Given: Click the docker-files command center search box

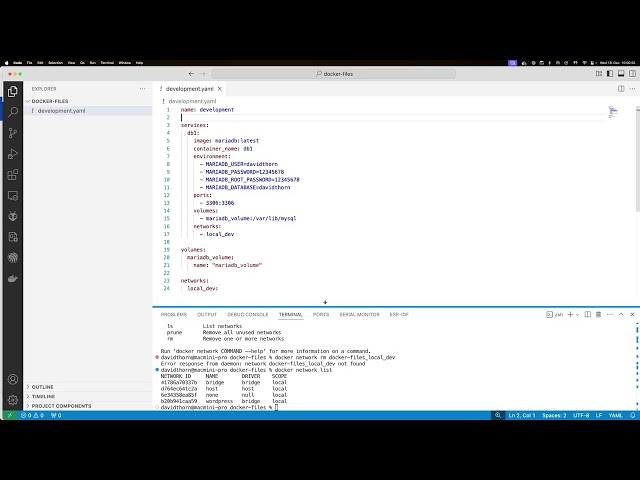Looking at the screenshot, I should (x=333, y=74).
